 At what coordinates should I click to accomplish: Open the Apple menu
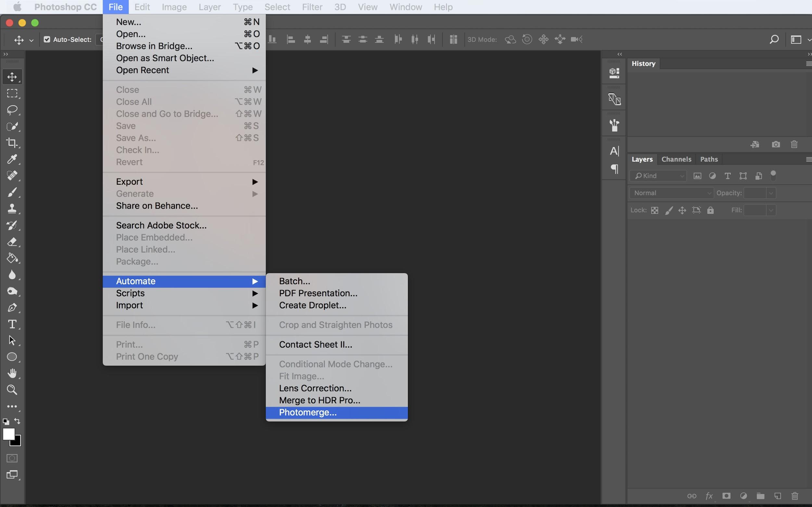click(x=17, y=7)
